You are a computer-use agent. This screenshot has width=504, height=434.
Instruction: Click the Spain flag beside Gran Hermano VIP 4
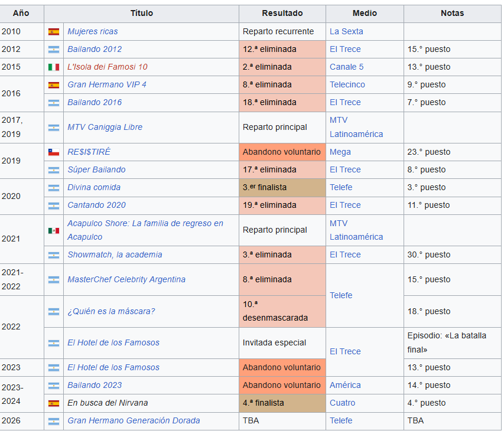54,85
